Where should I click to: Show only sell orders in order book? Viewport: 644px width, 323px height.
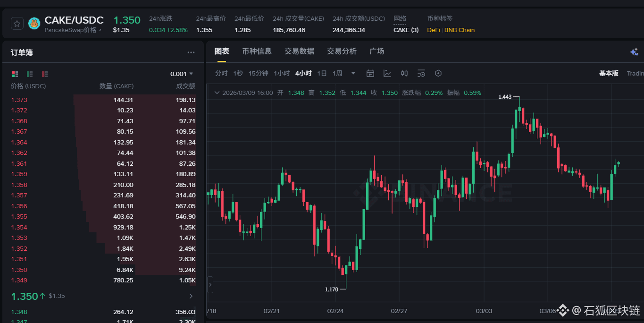(45, 74)
